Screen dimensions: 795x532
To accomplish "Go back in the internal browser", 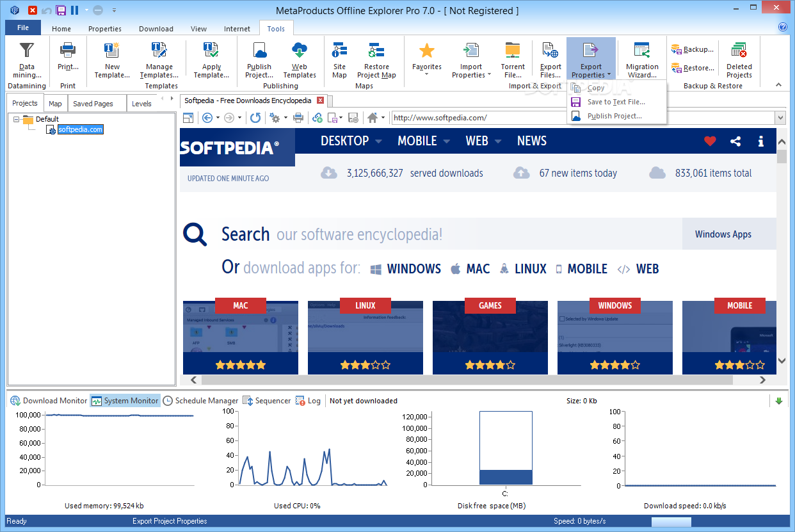I will 207,118.
